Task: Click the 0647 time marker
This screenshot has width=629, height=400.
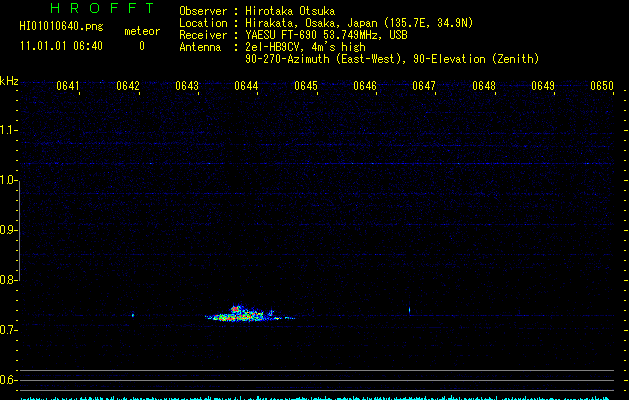Action: tap(424, 86)
